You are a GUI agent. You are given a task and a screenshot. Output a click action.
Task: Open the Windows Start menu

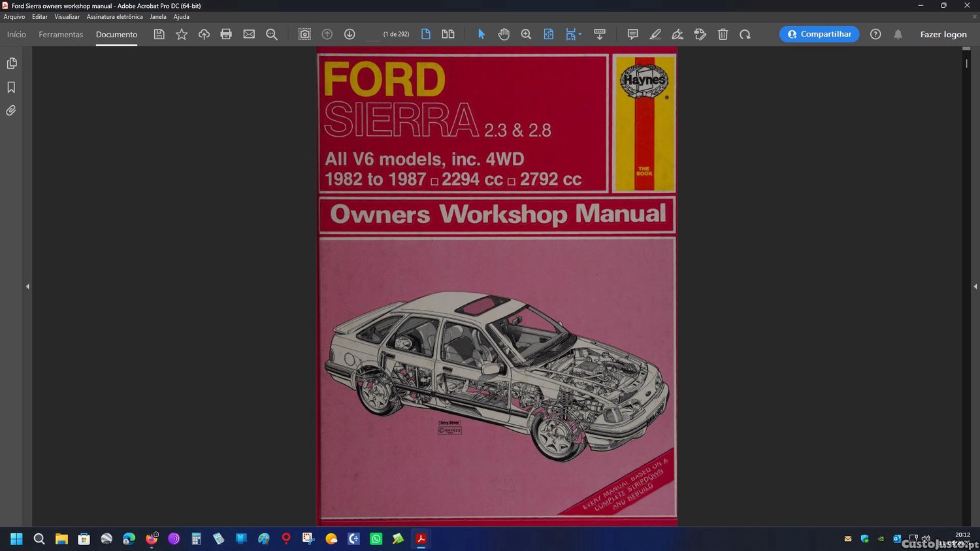16,539
